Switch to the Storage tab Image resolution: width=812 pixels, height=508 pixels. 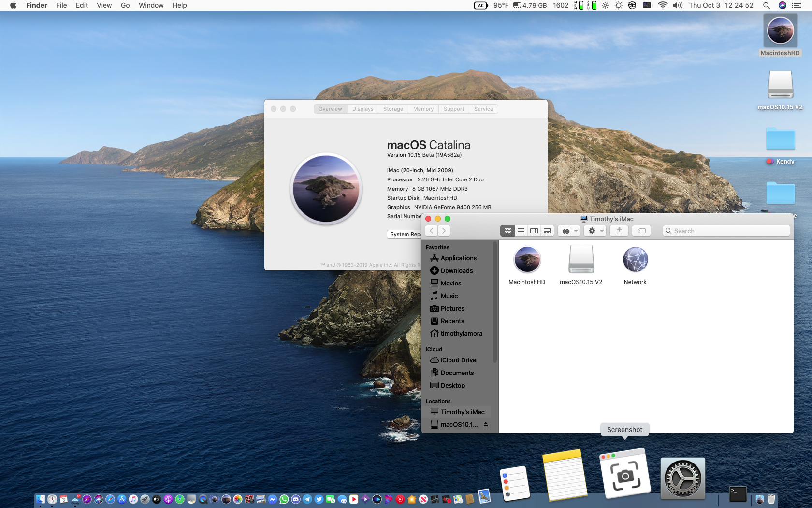393,109
